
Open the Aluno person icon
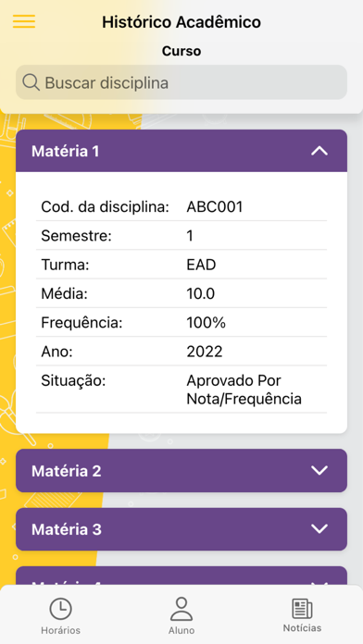click(181, 609)
